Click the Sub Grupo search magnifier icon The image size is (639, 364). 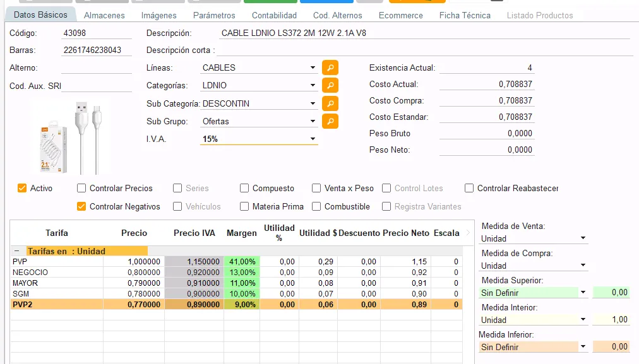(330, 121)
